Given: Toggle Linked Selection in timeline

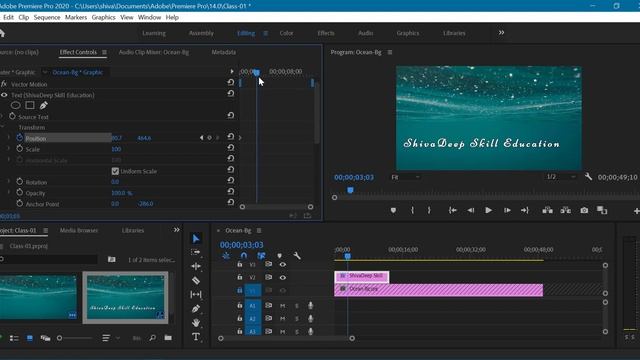Looking at the screenshot, I should (x=261, y=256).
